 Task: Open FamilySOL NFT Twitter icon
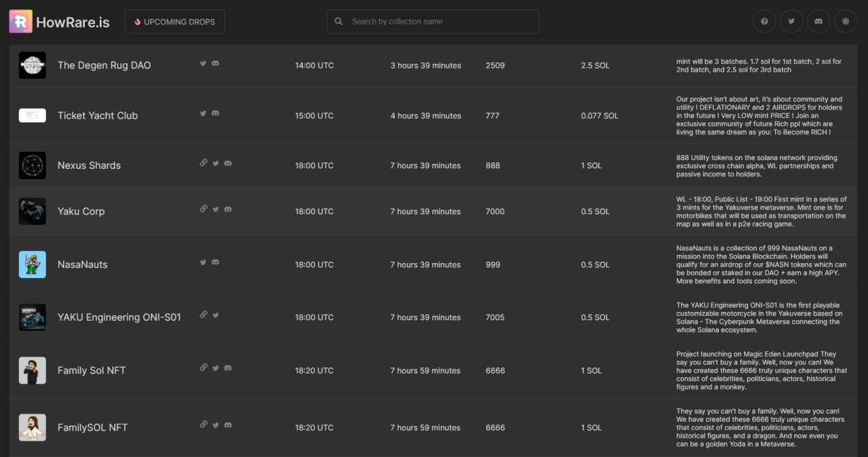(x=216, y=425)
